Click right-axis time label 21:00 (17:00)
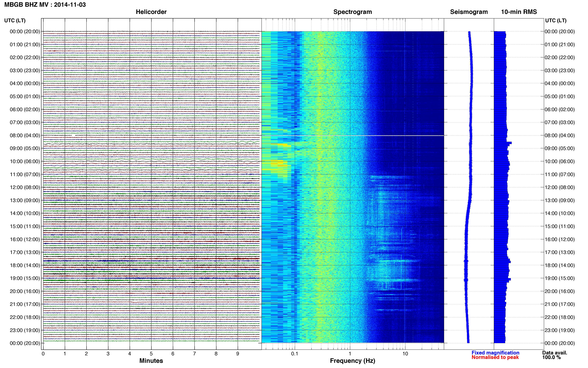Screen dimensions: 588x368 (560, 304)
